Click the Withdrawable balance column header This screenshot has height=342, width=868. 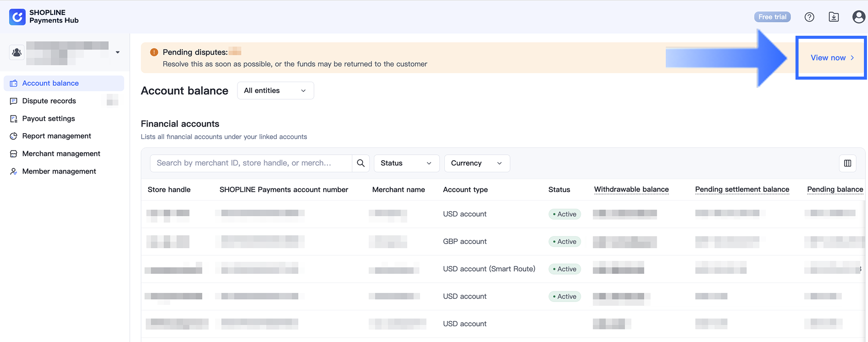pos(632,189)
